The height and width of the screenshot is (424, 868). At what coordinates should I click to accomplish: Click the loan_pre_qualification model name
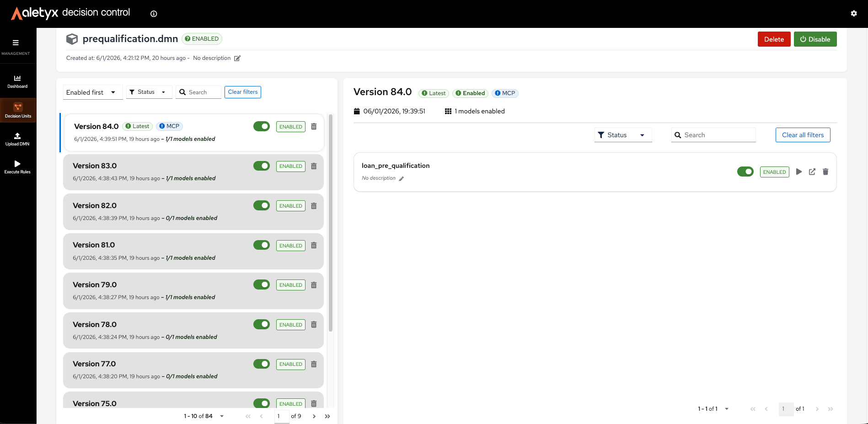396,166
